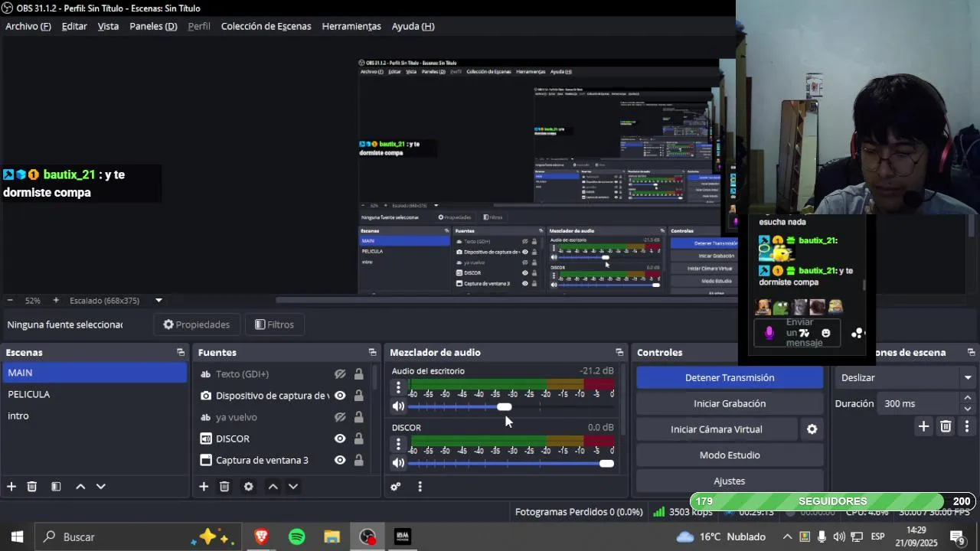The height and width of the screenshot is (551, 980).
Task: Mute DISCOR audio speaker
Action: click(x=398, y=463)
